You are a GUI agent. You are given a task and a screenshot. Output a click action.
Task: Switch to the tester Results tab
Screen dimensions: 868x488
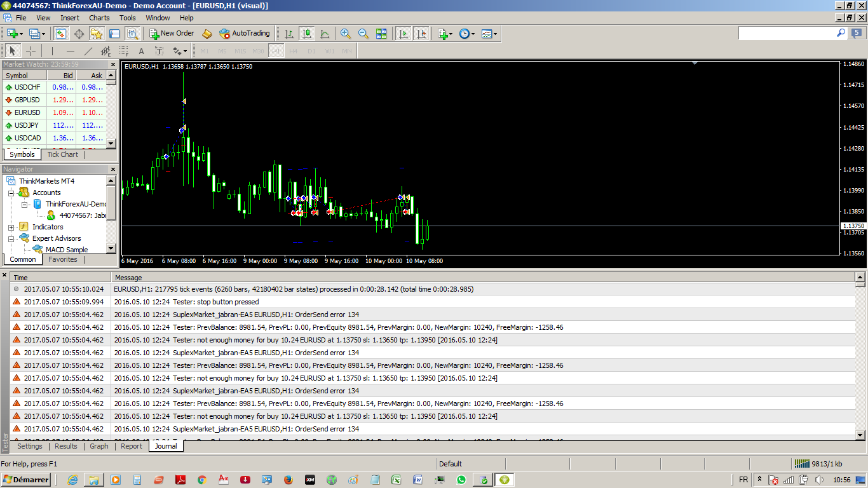click(x=66, y=446)
